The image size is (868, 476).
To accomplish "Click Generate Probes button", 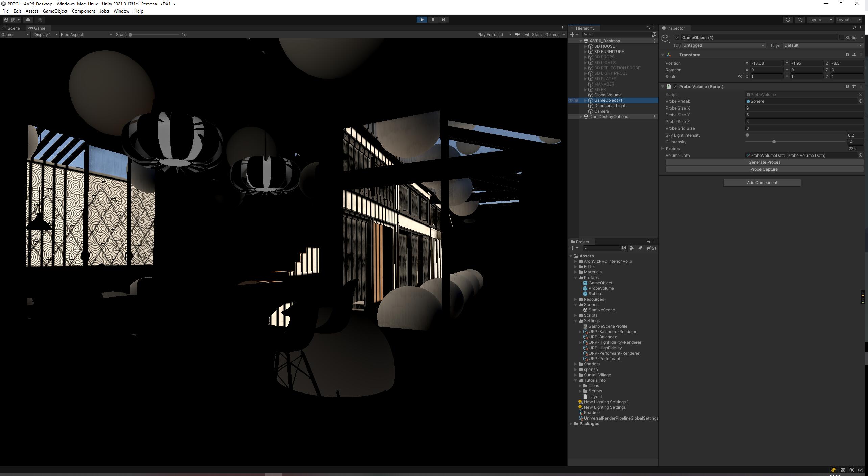I will pos(764,162).
